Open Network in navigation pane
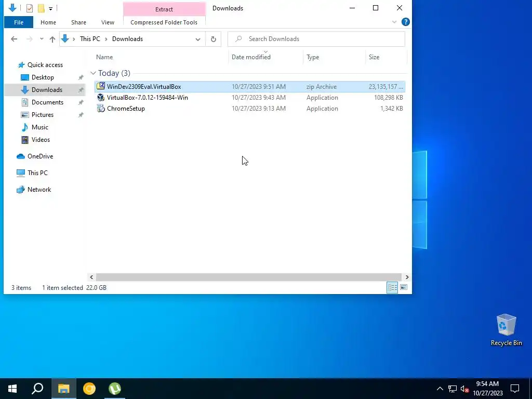 (39, 190)
